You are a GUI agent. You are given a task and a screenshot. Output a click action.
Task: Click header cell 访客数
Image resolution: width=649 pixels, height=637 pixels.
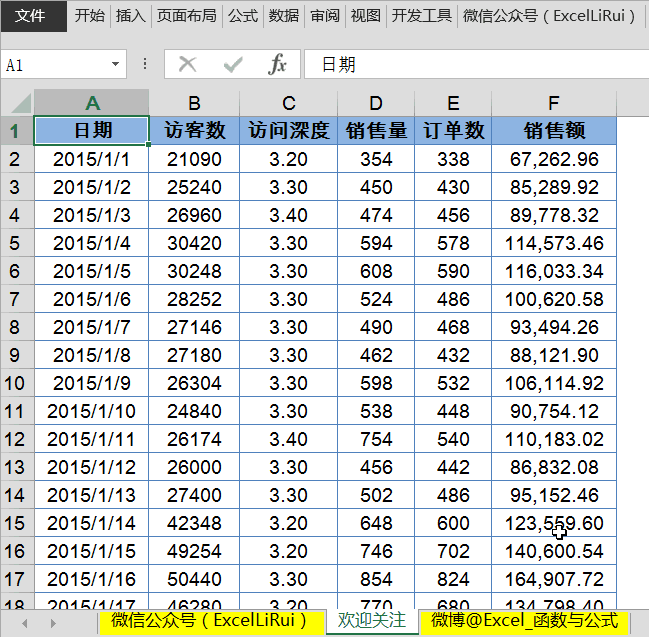pos(194,131)
